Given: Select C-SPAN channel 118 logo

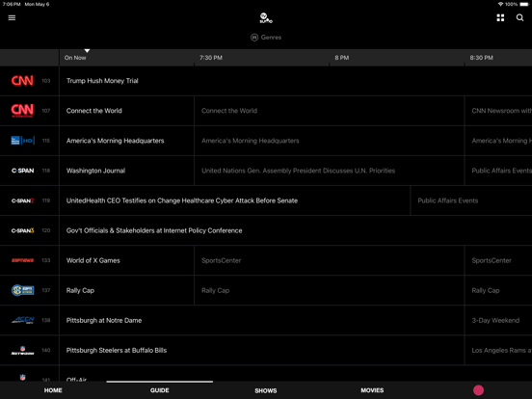Looking at the screenshot, I should point(23,171).
